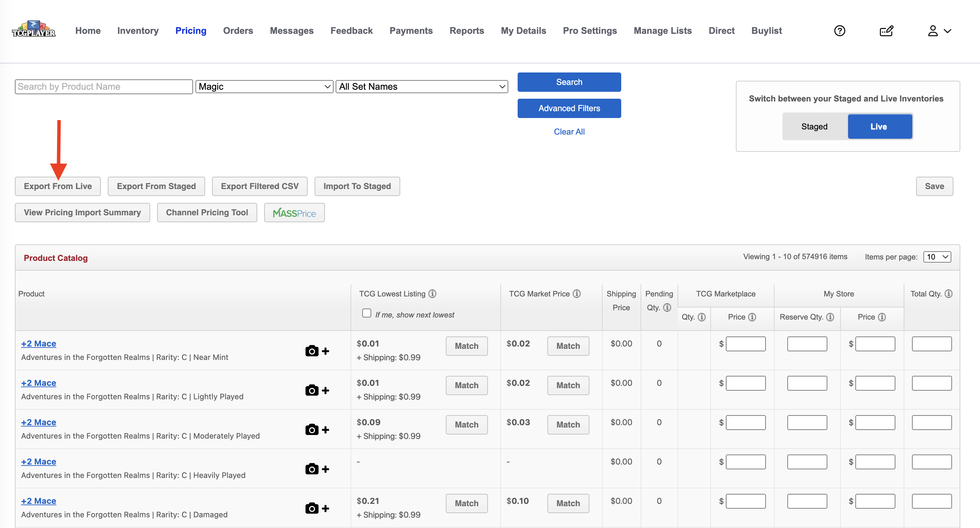980x528 pixels.
Task: Click Export Filtered CSV button
Action: [260, 186]
